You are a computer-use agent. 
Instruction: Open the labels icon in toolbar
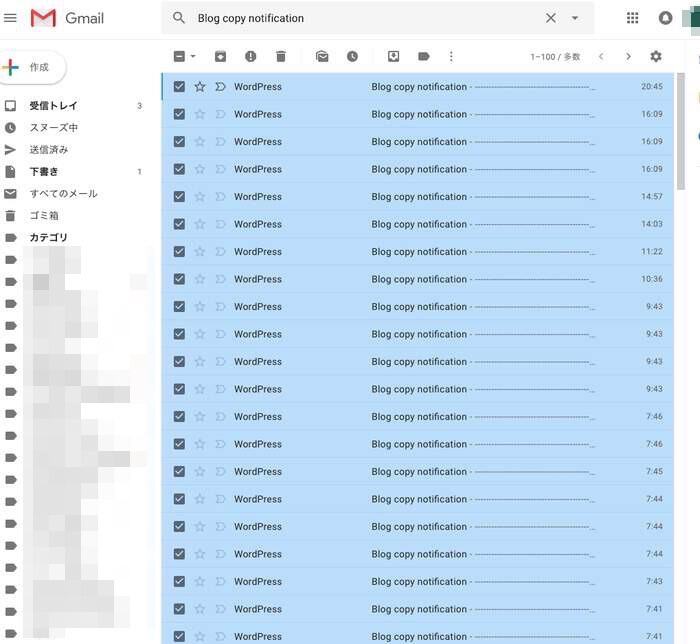pos(424,57)
